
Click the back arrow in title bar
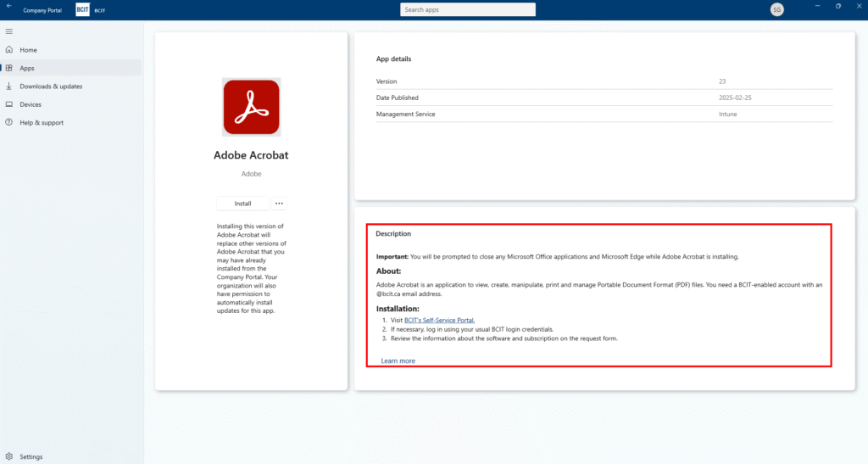(8, 8)
